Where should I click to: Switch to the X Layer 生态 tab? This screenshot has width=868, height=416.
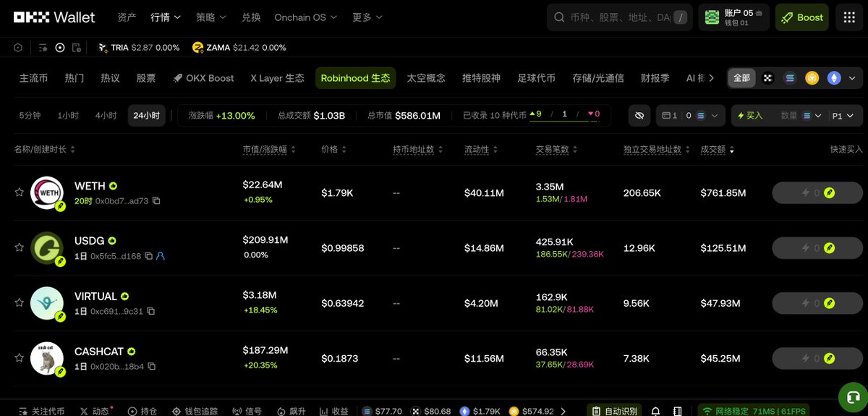[277, 78]
